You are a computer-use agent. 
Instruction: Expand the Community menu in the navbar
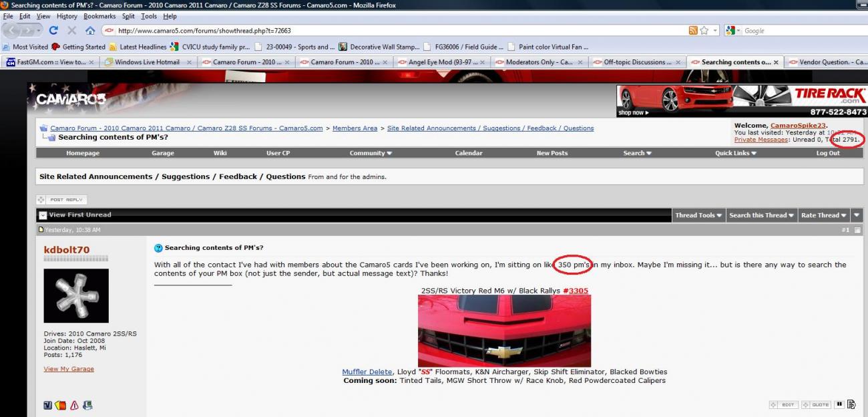371,153
